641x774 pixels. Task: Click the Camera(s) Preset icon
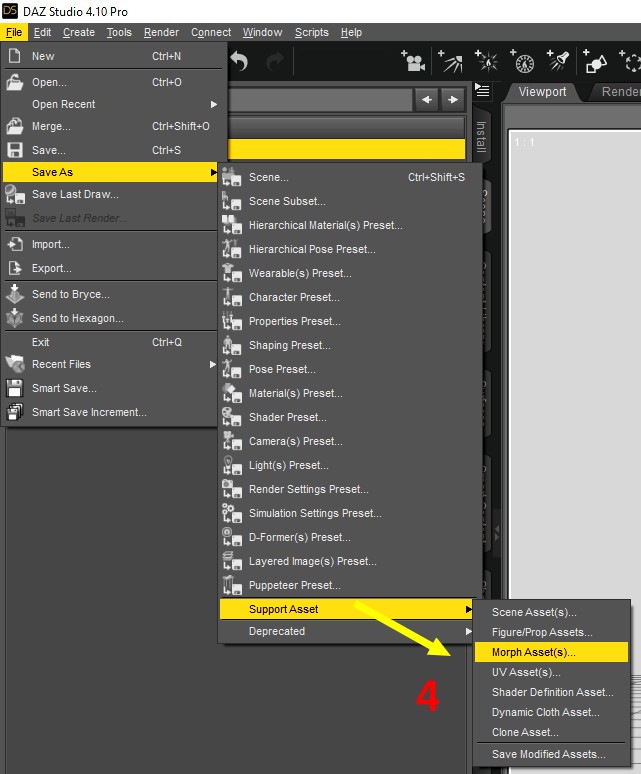(231, 441)
